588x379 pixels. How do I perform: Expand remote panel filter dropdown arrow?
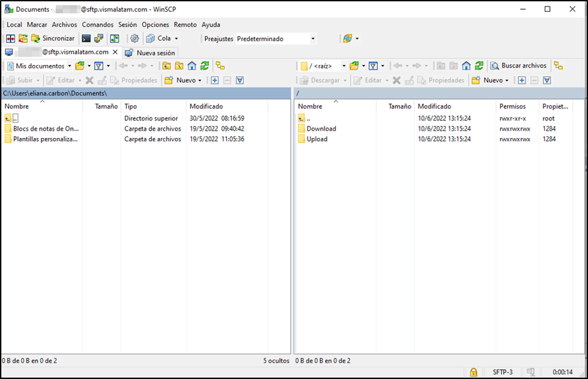pyautogui.click(x=383, y=66)
